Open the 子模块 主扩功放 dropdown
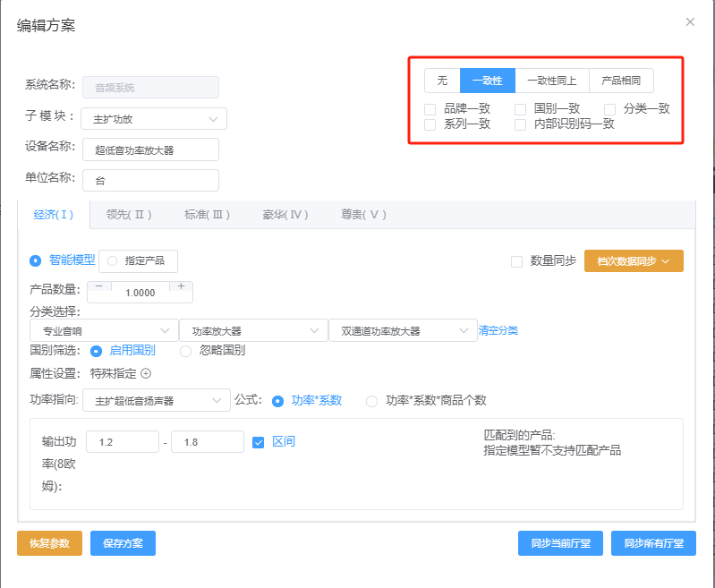Viewport: 715px width, 588px height. coord(153,119)
